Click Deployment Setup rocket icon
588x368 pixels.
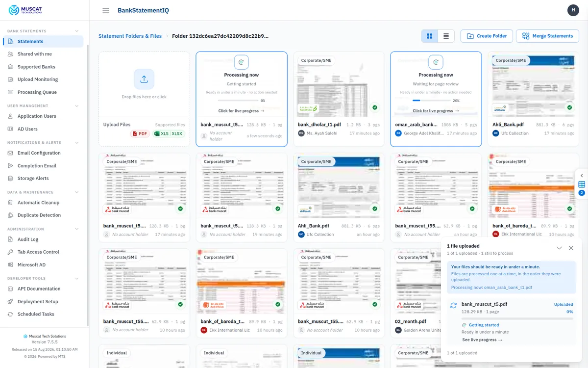10,301
